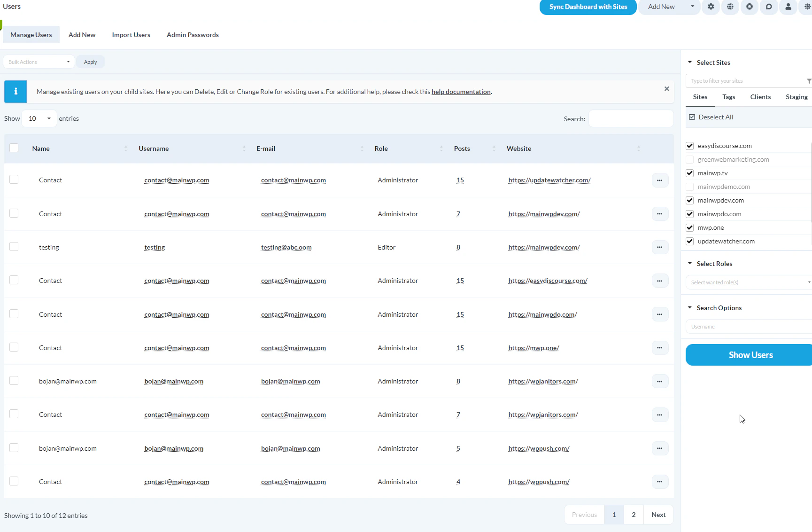Open the life-ring support icon
Screen dimensions: 812x532
coord(750,7)
